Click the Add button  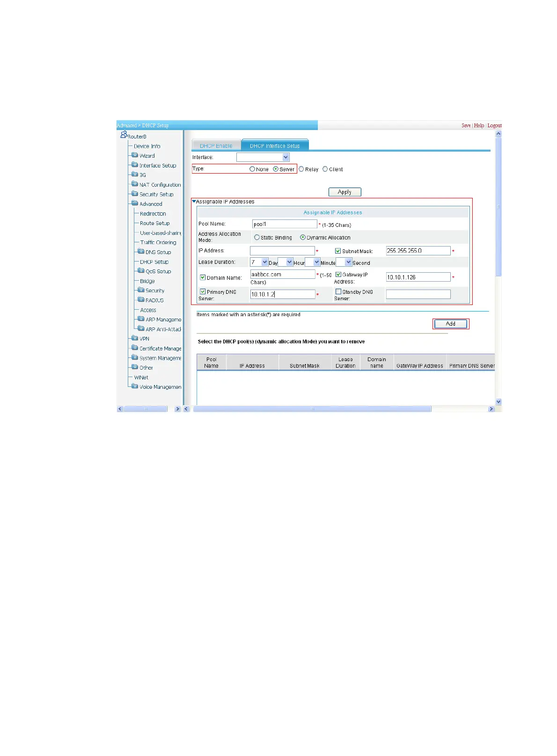[451, 324]
